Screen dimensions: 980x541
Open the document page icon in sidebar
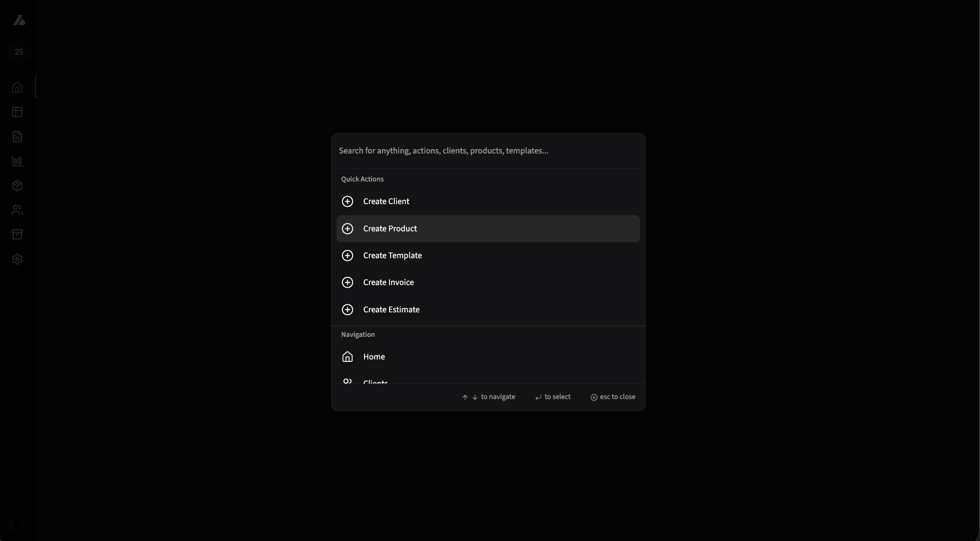pos(17,137)
